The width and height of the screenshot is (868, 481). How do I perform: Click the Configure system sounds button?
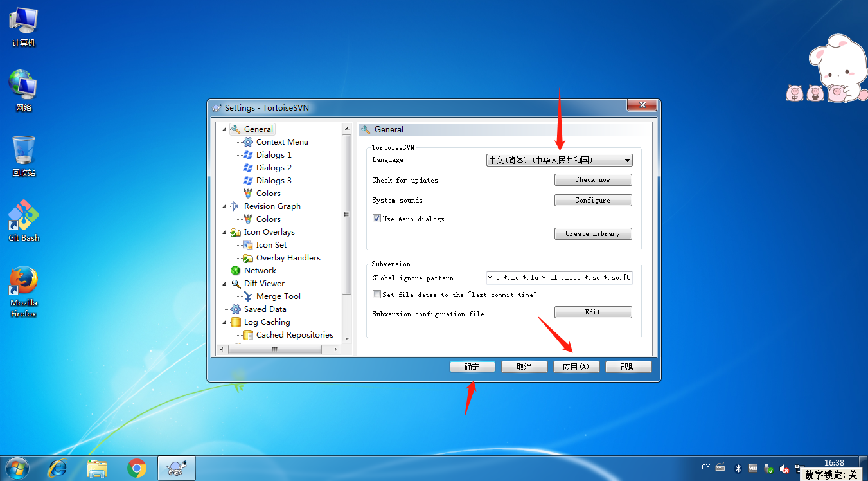(x=593, y=201)
